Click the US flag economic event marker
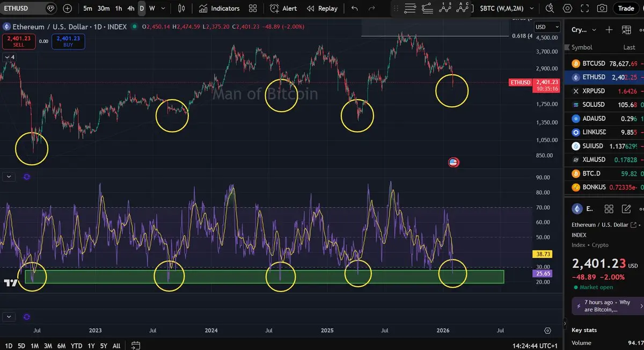 453,163
